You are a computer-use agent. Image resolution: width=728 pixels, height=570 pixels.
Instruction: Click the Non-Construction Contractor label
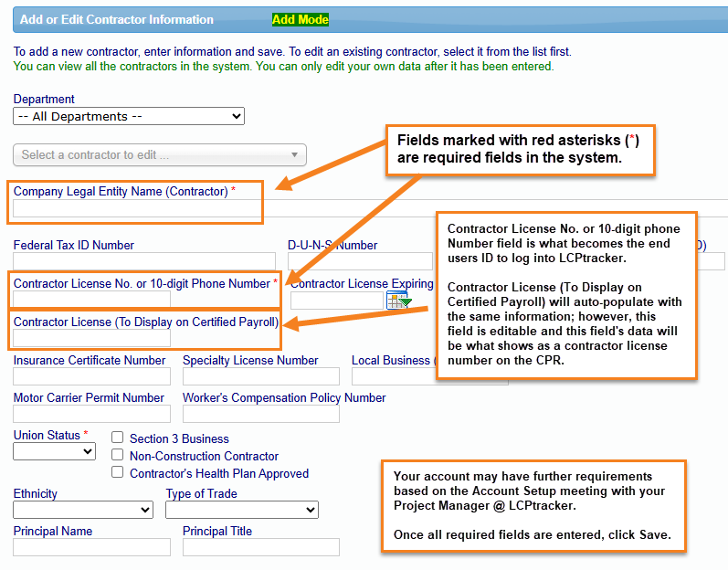click(x=204, y=457)
